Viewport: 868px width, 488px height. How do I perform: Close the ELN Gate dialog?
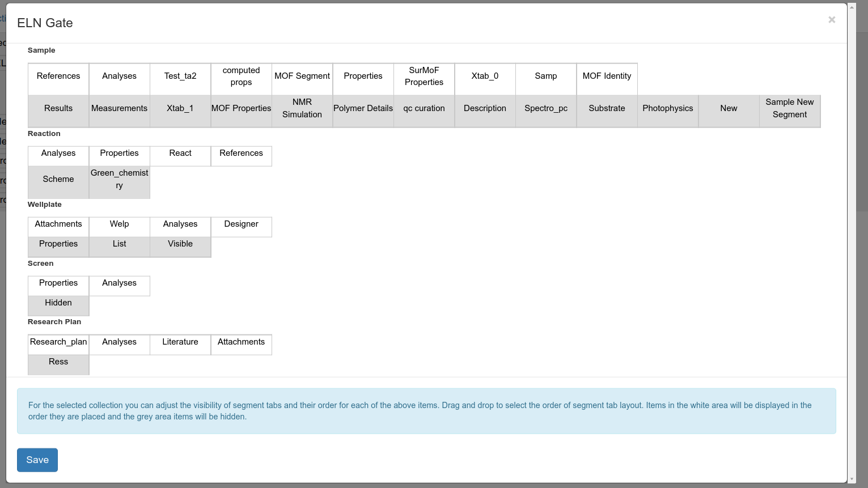831,20
